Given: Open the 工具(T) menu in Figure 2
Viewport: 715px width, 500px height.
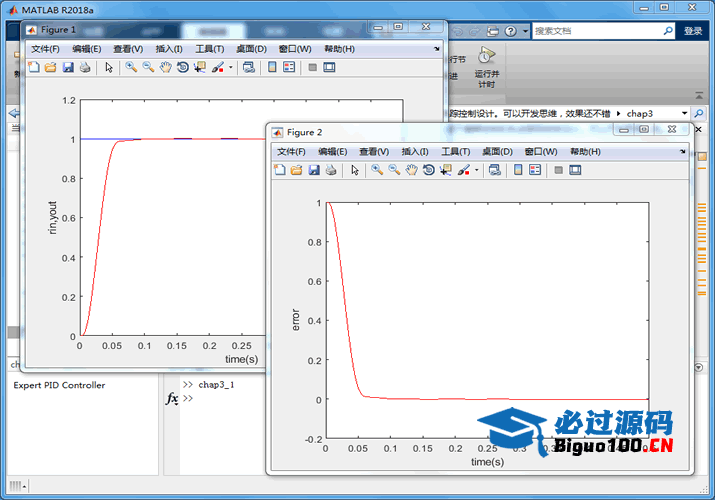Looking at the screenshot, I should [456, 152].
